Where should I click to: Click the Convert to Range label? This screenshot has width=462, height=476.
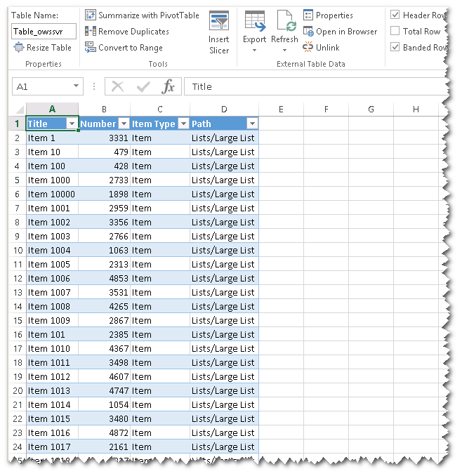(131, 48)
